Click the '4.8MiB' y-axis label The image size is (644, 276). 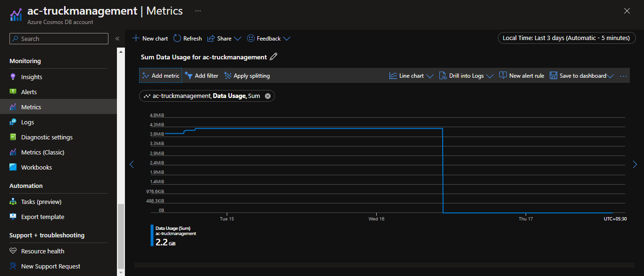coord(157,115)
